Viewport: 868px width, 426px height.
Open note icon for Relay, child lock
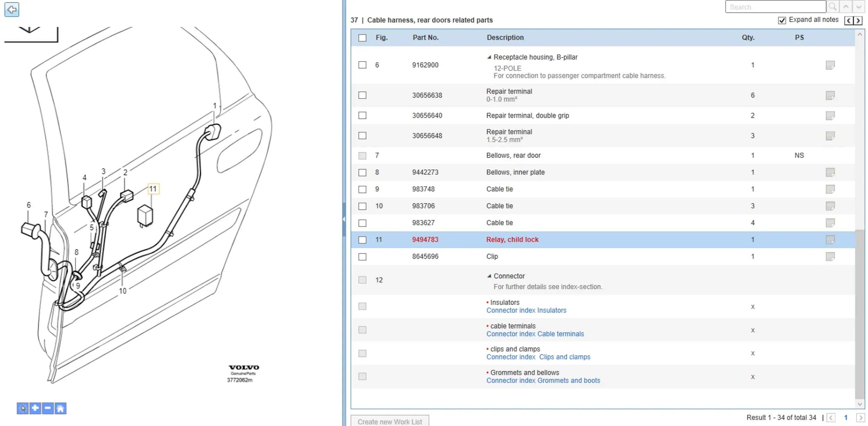[x=830, y=240]
